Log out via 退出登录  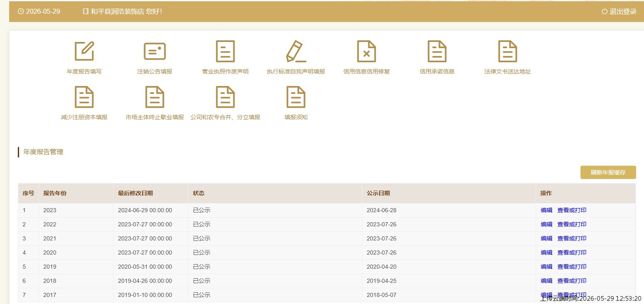pos(623,12)
